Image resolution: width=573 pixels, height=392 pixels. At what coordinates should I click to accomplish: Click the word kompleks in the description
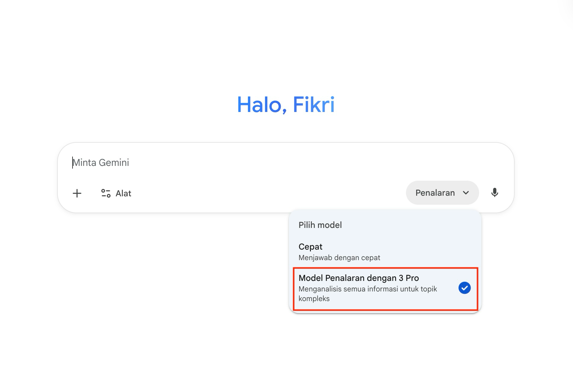pyautogui.click(x=314, y=299)
